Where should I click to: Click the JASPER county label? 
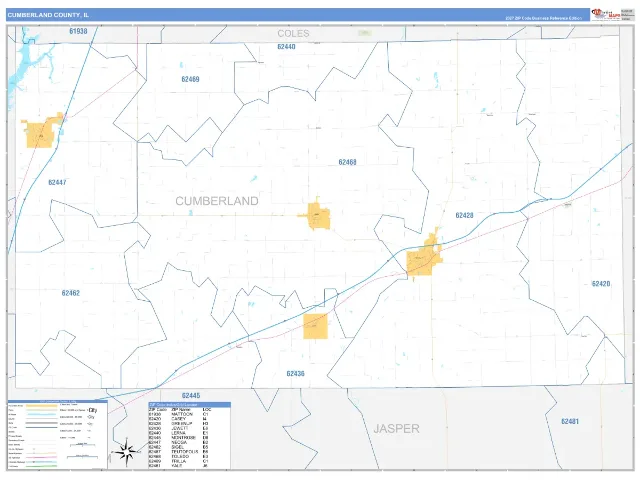click(x=396, y=429)
